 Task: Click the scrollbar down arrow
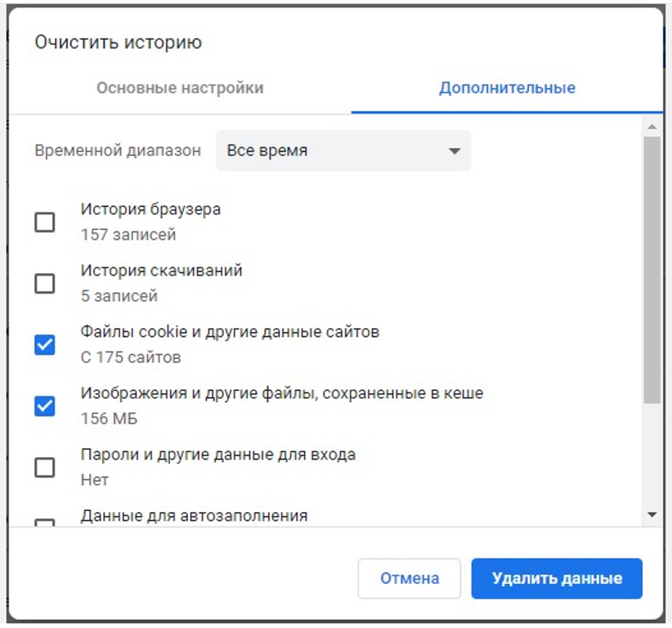tap(652, 514)
